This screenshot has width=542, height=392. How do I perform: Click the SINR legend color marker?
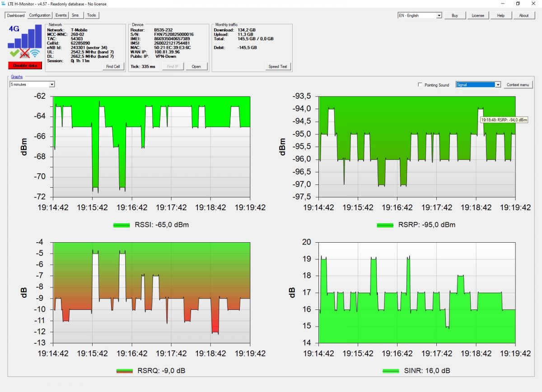391,371
